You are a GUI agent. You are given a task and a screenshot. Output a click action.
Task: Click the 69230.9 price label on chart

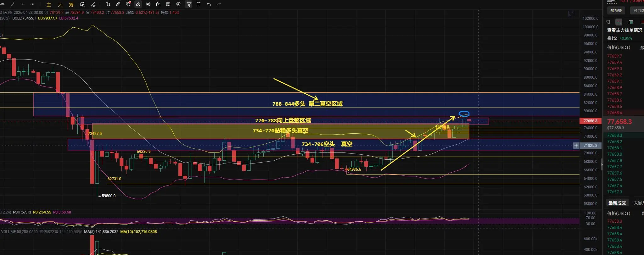point(143,152)
